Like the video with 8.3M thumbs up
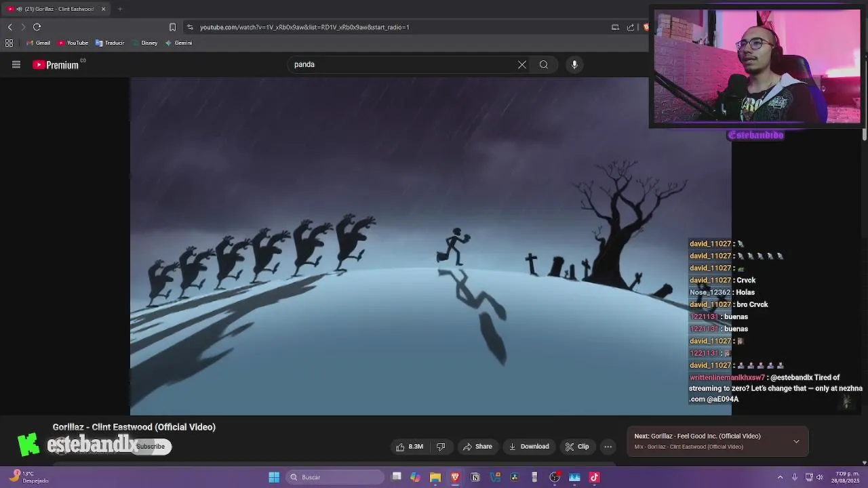The height and width of the screenshot is (488, 868). tap(410, 447)
